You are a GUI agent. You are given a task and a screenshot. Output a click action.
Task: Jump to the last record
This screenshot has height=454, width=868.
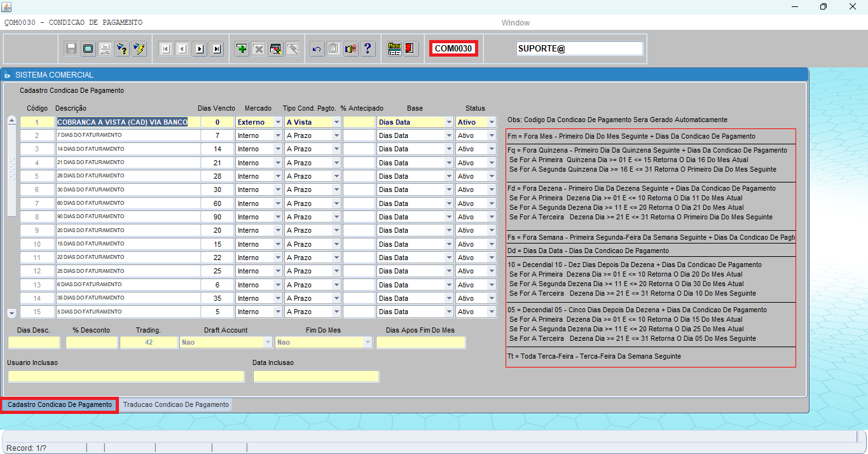pos(217,48)
